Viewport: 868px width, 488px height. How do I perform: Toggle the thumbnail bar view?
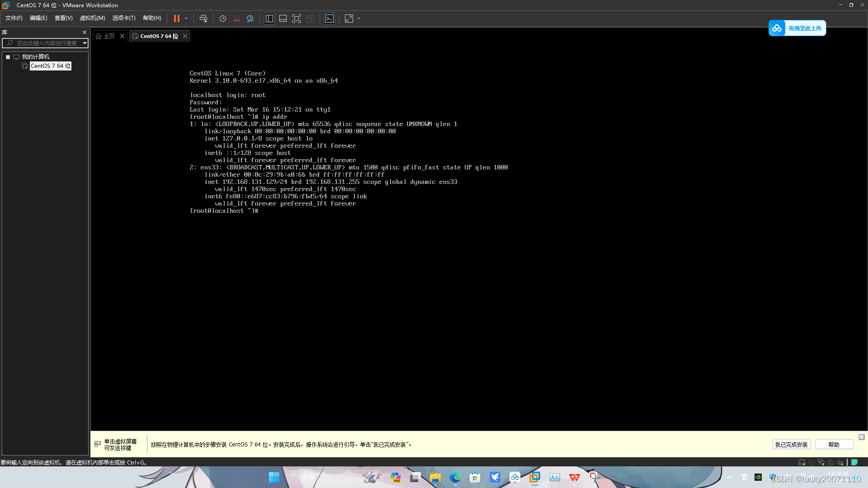coord(283,19)
